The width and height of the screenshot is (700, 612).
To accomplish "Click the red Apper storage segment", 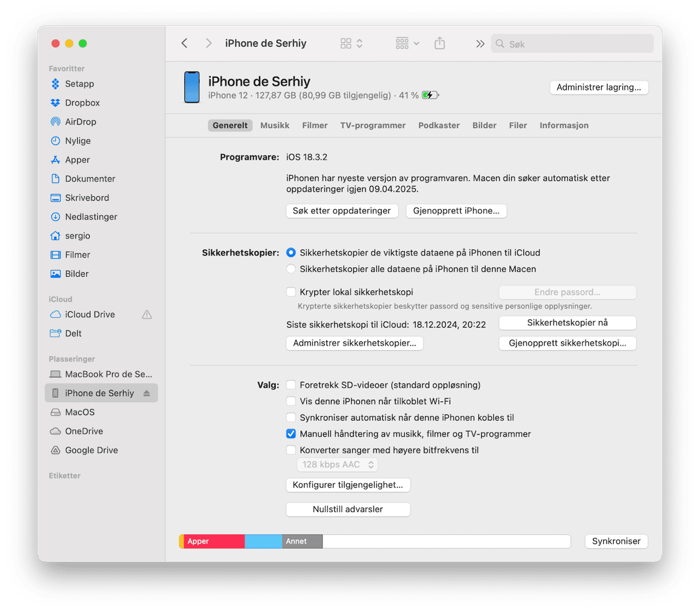I will coord(214,541).
